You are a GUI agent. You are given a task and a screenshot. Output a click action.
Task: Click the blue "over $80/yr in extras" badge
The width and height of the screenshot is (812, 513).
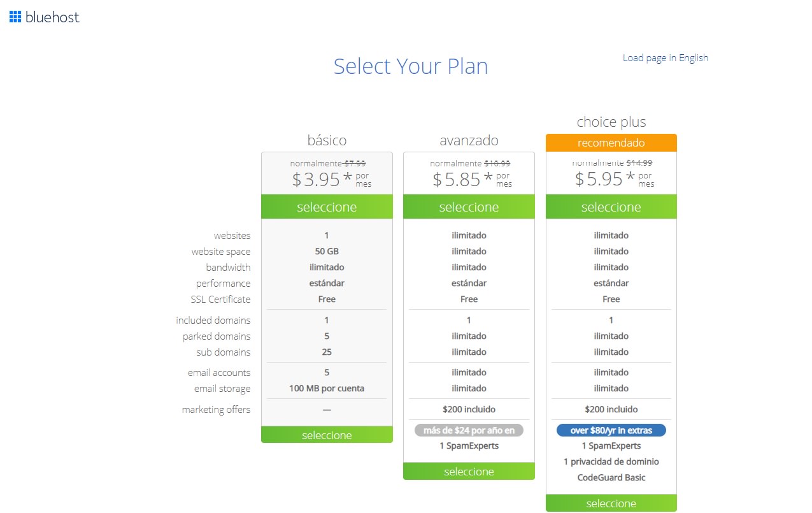tap(611, 431)
